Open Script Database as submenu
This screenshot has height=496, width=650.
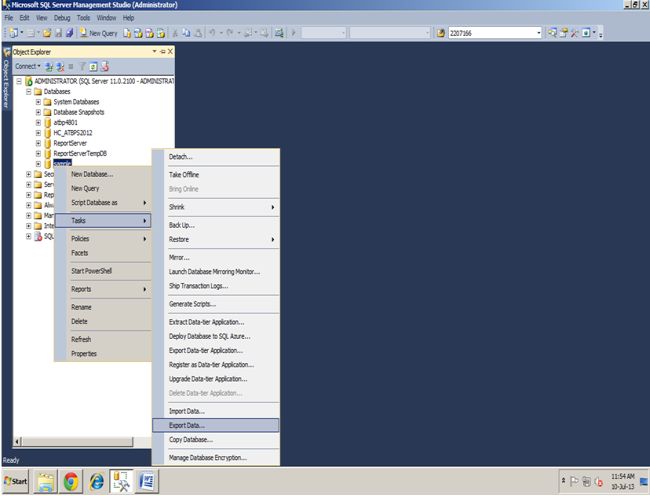[x=103, y=203]
